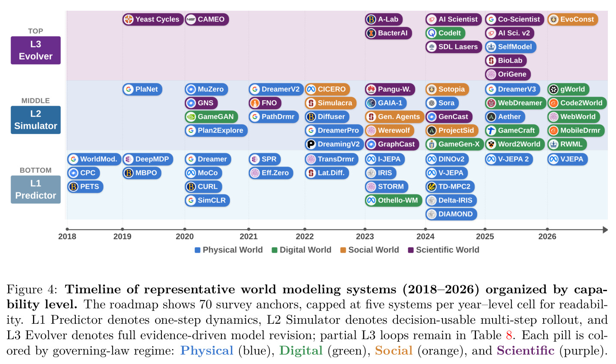Viewport: 616px width, 364px height.
Task: Click the 2024 timeline tick mark
Action: click(425, 230)
